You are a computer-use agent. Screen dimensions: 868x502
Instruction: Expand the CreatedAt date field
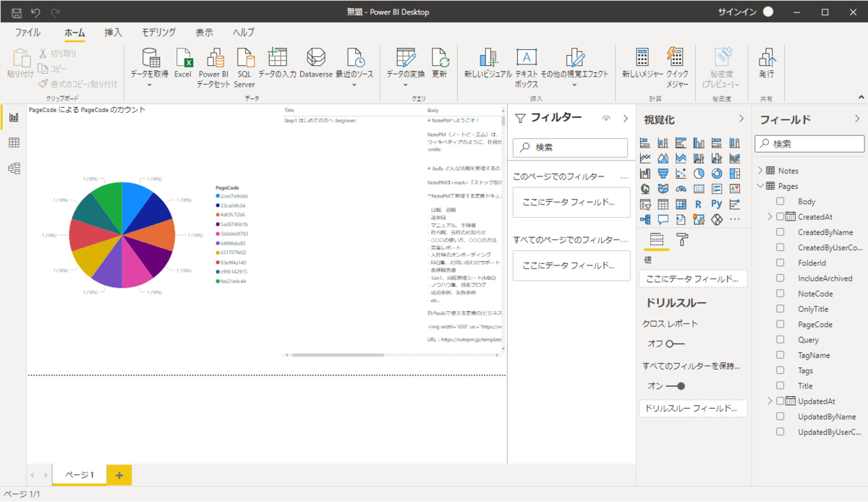tap(770, 217)
